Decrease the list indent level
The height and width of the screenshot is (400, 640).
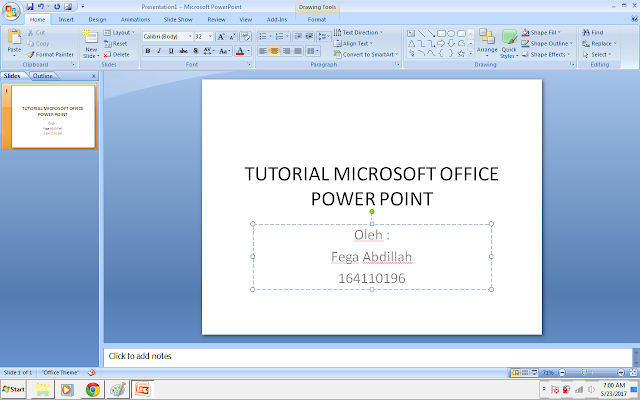[x=298, y=36]
